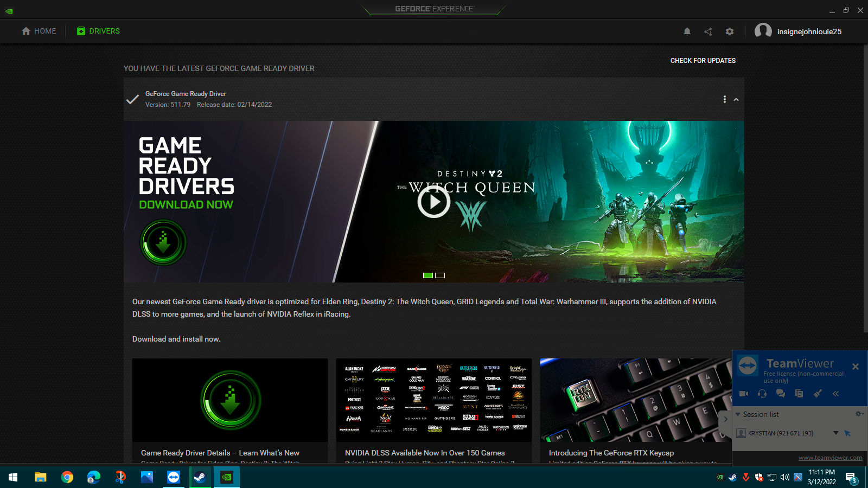Click the GeForce Game Ready Driver entry checkmark
Screen dimensions: 868x488
click(132, 99)
